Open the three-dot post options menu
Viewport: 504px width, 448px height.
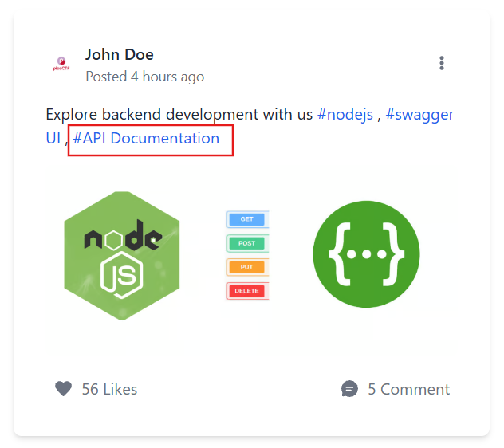[x=442, y=63]
